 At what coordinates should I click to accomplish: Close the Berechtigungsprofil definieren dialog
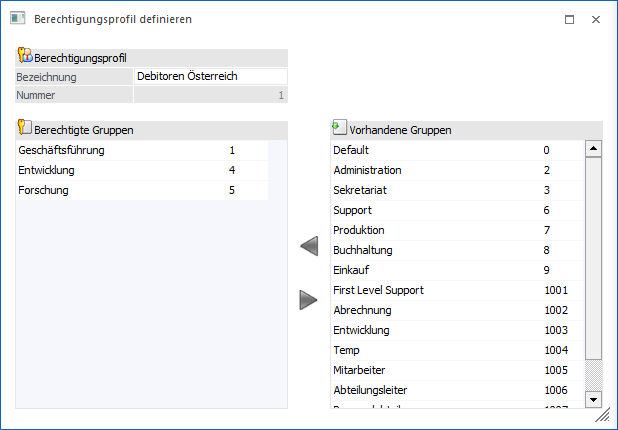pos(596,19)
